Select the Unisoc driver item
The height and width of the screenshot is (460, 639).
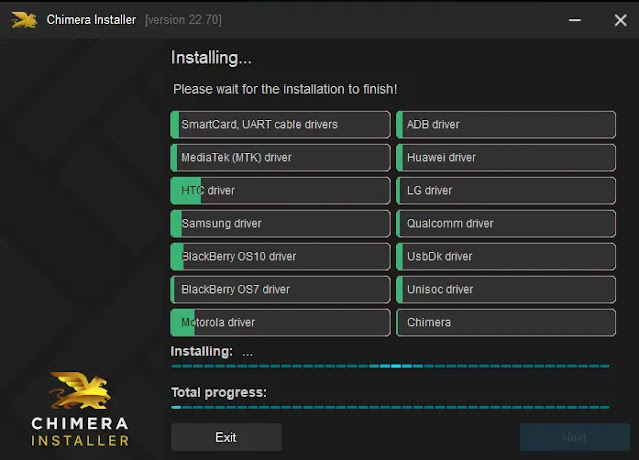506,290
